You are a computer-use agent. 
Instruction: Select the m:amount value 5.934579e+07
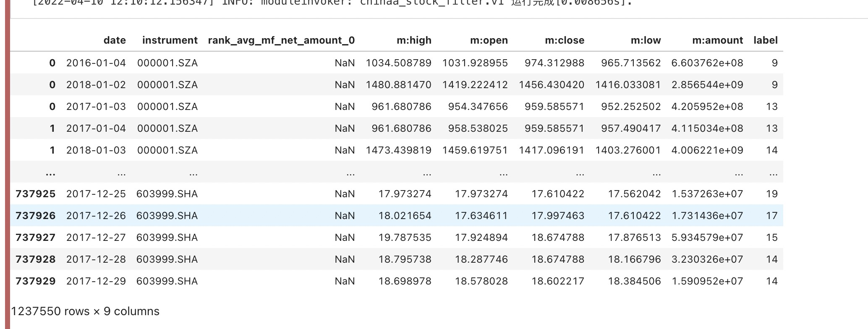pyautogui.click(x=707, y=238)
